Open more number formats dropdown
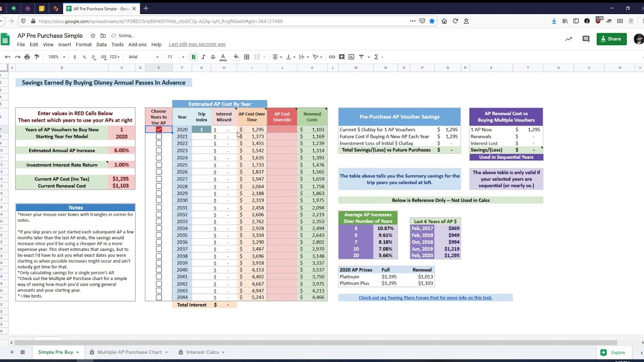The image size is (644, 362). point(115,57)
